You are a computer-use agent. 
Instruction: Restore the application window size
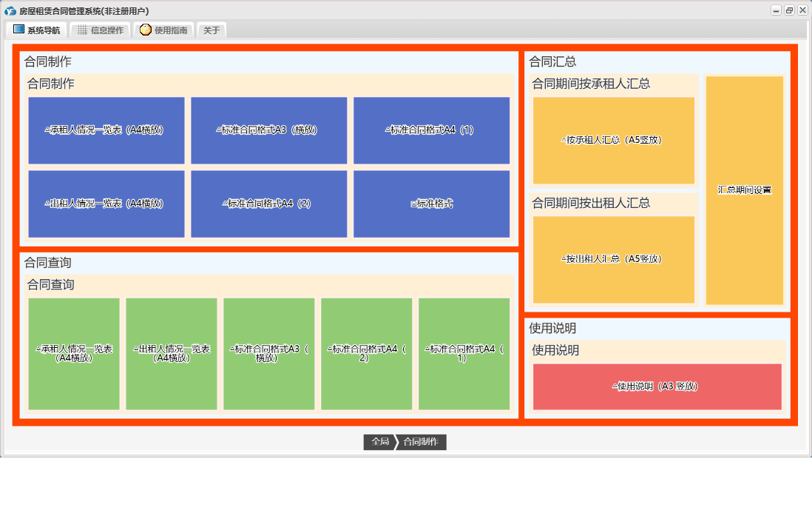coord(789,10)
